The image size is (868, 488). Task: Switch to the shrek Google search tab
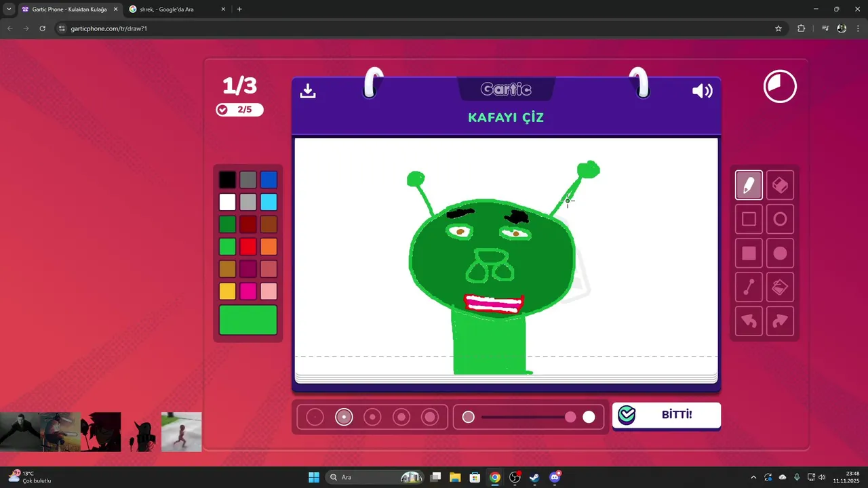pyautogui.click(x=178, y=9)
